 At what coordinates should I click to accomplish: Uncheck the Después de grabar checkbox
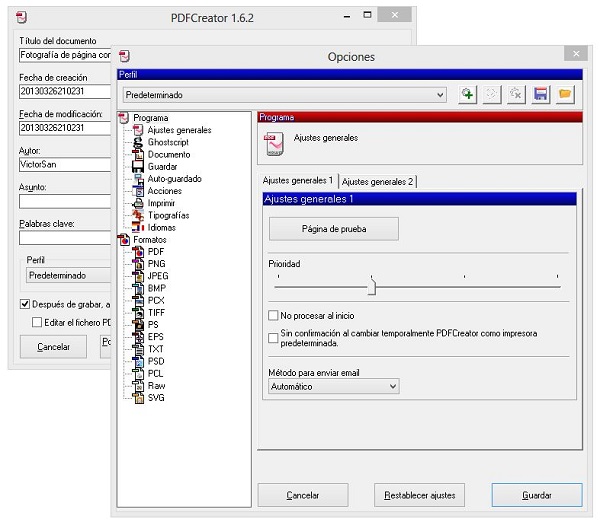click(x=25, y=304)
